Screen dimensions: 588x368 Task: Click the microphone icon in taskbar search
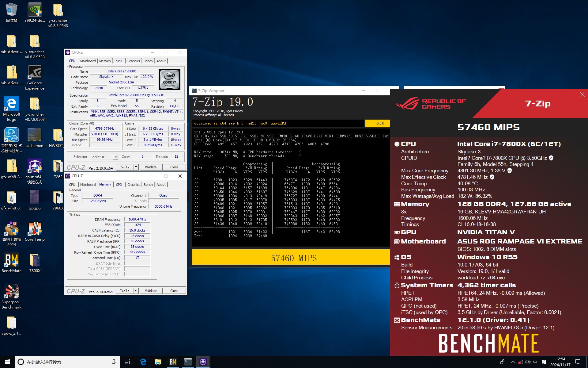(x=114, y=362)
